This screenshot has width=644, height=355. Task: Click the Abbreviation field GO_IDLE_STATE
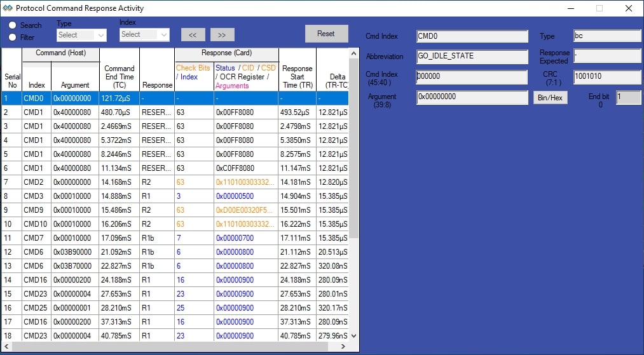tap(472, 57)
